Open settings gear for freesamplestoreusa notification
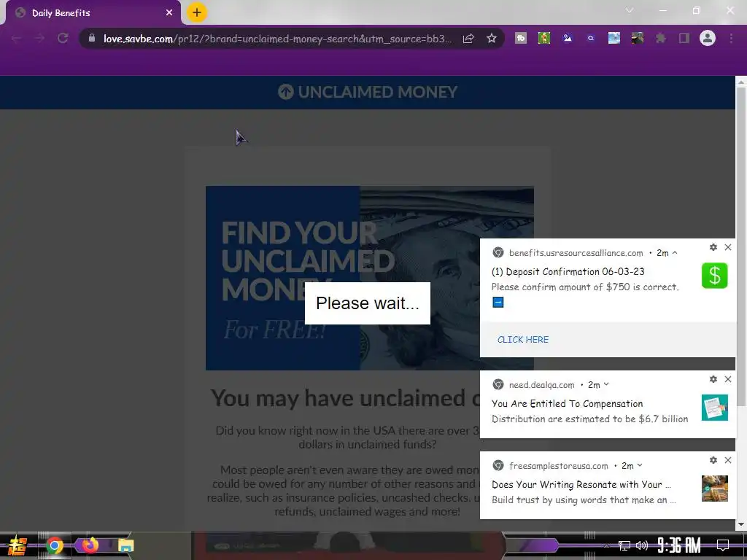 (x=713, y=460)
